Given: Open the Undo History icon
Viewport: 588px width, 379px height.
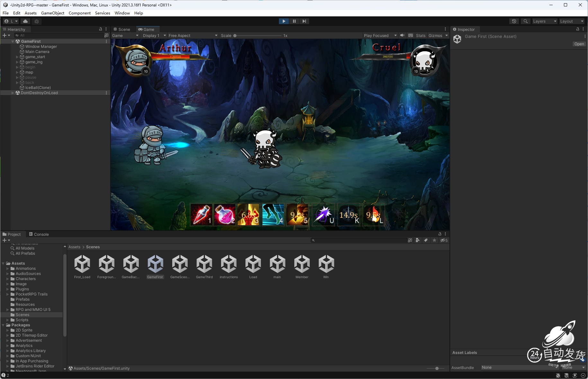Looking at the screenshot, I should click(x=514, y=21).
